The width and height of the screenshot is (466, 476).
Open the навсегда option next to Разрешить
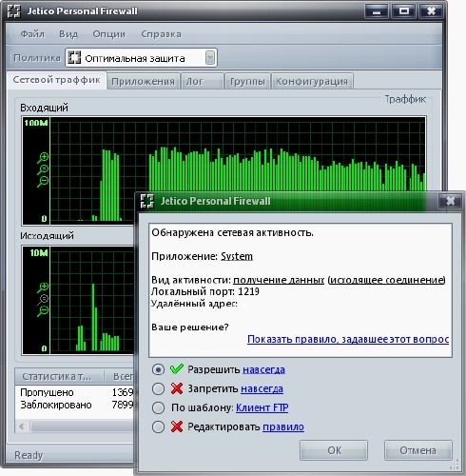[263, 369]
